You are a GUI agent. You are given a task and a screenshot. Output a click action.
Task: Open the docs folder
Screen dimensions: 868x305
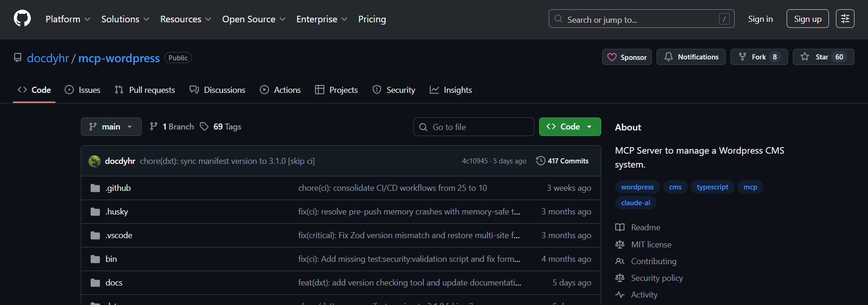[114, 283]
